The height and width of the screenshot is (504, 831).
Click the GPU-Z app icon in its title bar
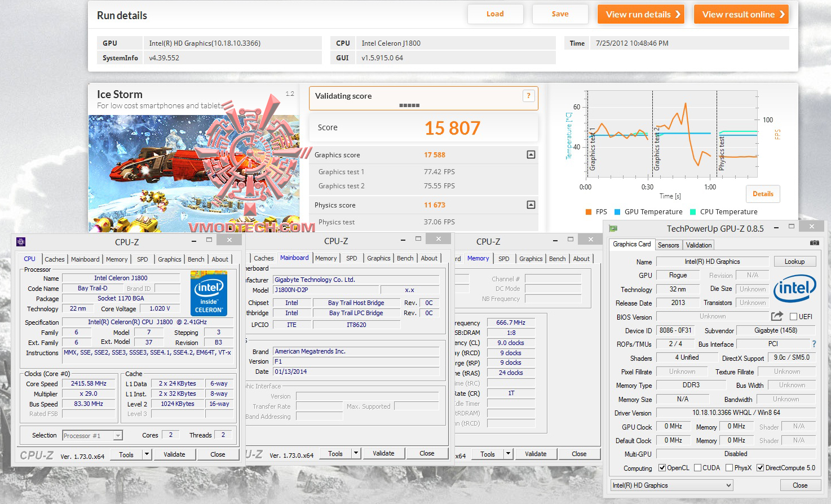[x=613, y=228]
